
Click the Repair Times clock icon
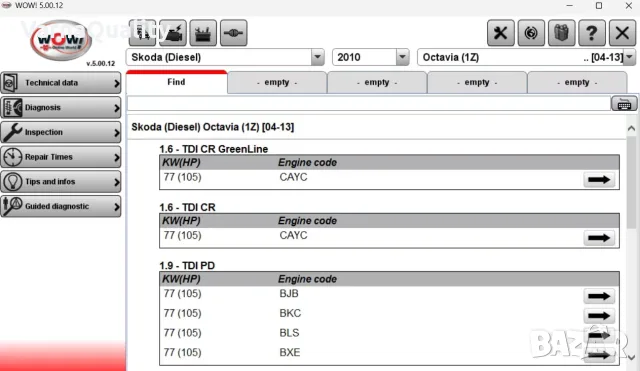click(12, 157)
